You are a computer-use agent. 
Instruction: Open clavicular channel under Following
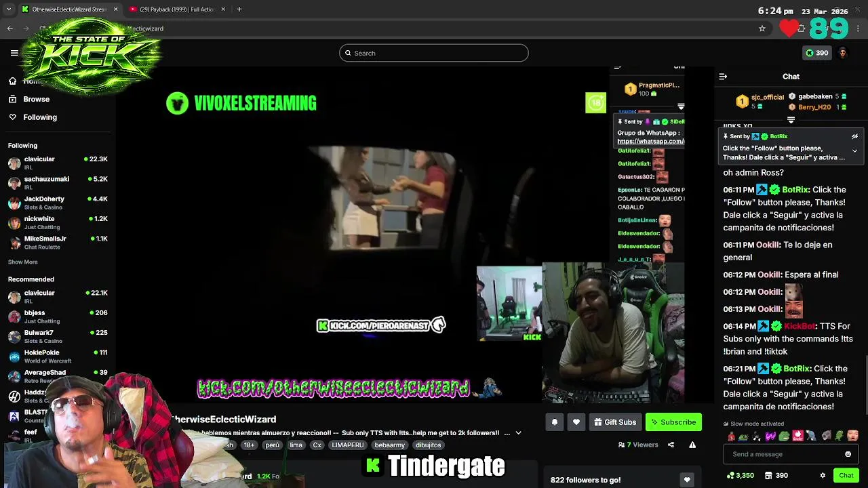58,163
